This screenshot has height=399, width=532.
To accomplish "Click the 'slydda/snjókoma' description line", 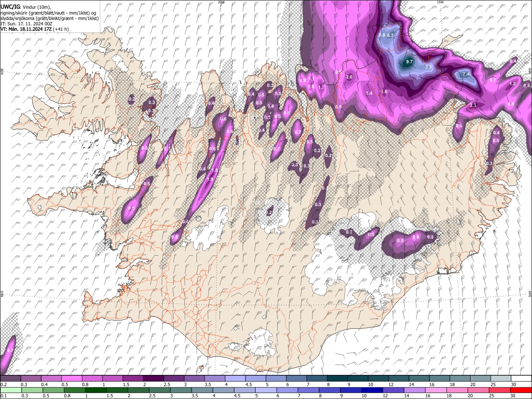I will tap(49, 18).
